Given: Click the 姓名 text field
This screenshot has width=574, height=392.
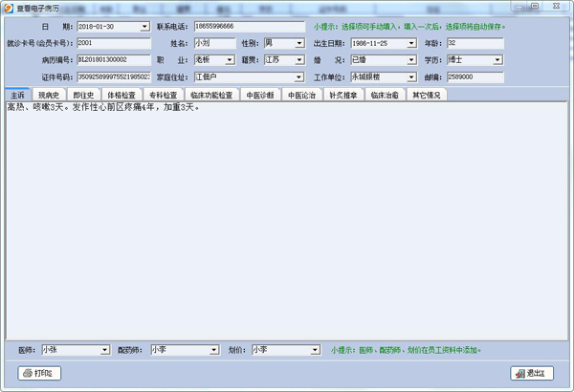Looking at the screenshot, I should click(213, 43).
